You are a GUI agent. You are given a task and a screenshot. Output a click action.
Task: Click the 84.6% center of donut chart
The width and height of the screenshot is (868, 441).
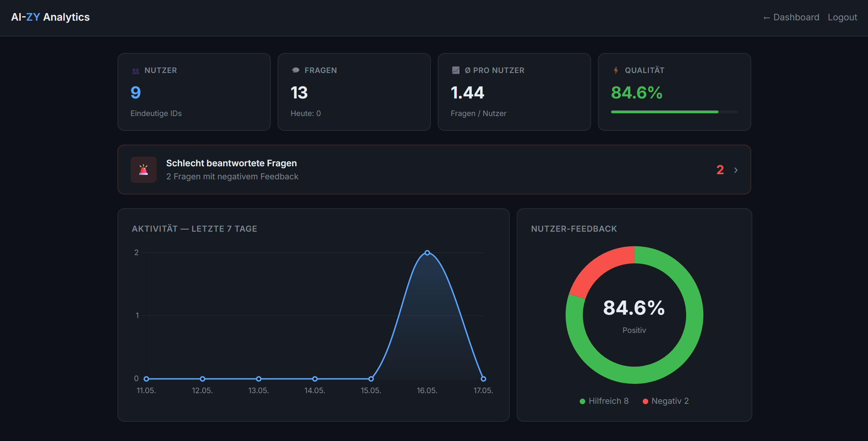click(x=634, y=307)
